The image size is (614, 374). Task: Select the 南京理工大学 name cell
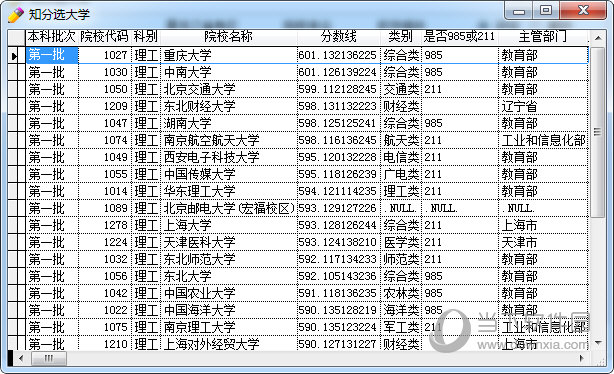(229, 327)
